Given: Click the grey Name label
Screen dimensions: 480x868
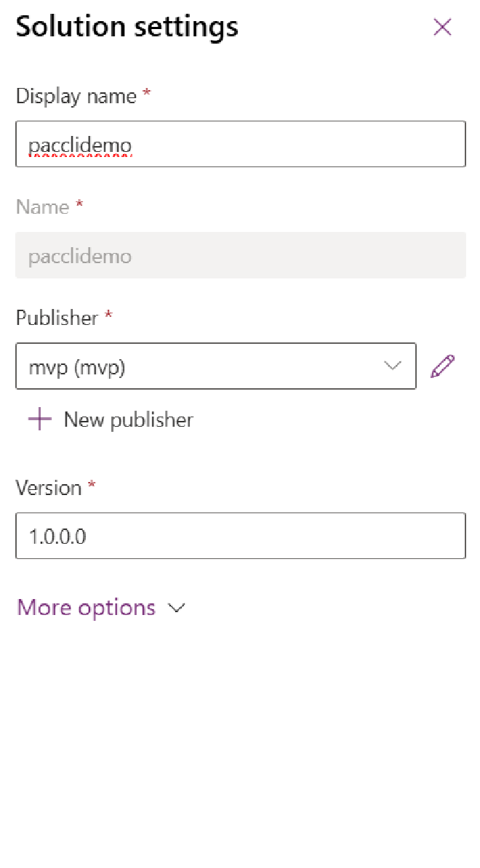Looking at the screenshot, I should 42,207.
